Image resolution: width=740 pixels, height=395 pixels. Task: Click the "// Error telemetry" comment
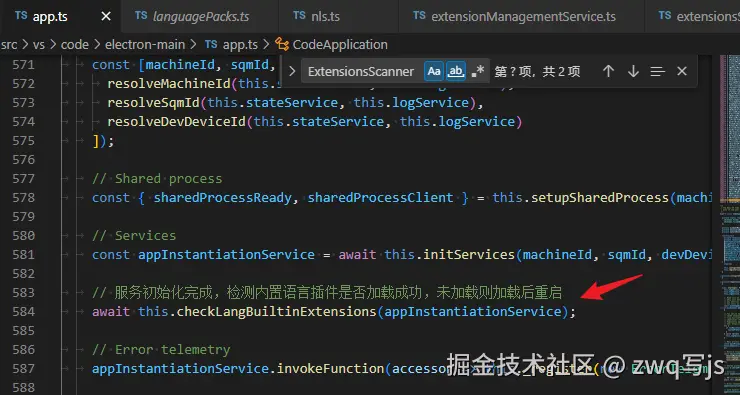click(x=161, y=349)
